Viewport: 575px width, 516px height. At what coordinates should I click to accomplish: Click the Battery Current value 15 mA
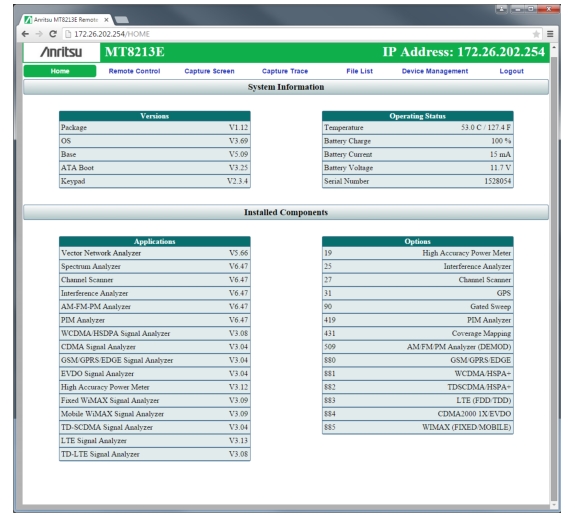point(500,154)
